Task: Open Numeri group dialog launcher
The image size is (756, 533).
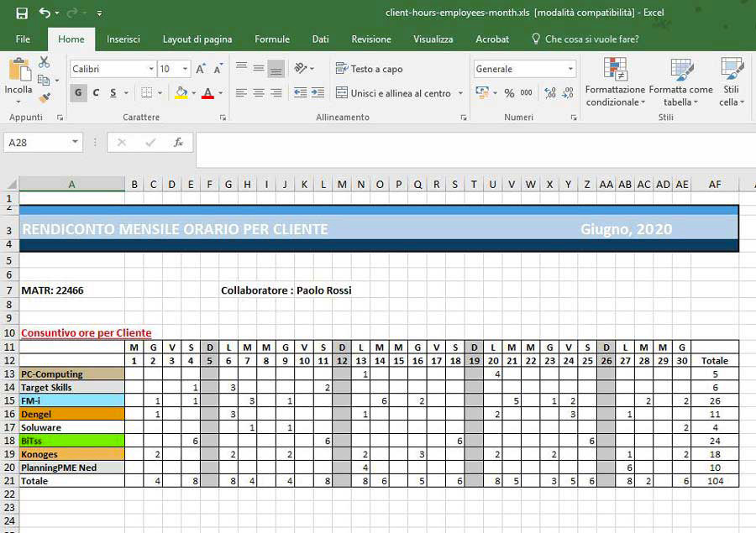Action: click(574, 118)
